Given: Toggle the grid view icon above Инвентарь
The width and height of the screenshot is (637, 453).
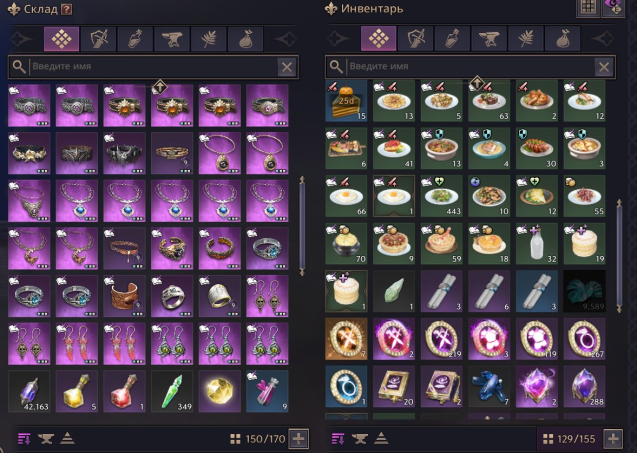Looking at the screenshot, I should tap(588, 8).
